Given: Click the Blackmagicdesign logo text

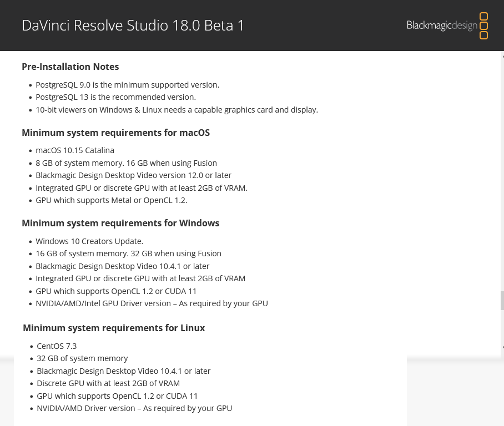Looking at the screenshot, I should click(x=441, y=26).
